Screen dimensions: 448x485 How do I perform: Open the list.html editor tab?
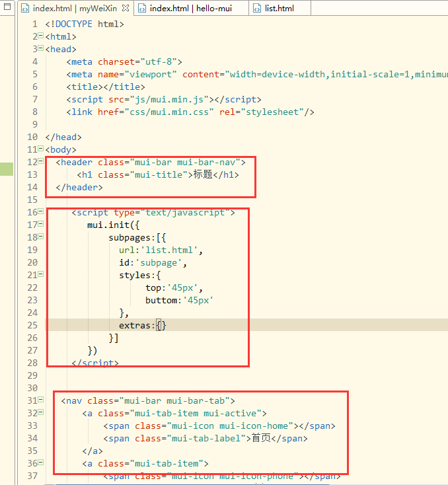coord(278,9)
